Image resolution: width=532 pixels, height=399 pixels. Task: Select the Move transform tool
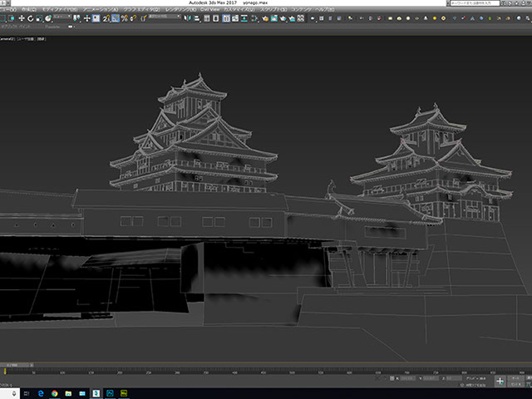[22, 18]
